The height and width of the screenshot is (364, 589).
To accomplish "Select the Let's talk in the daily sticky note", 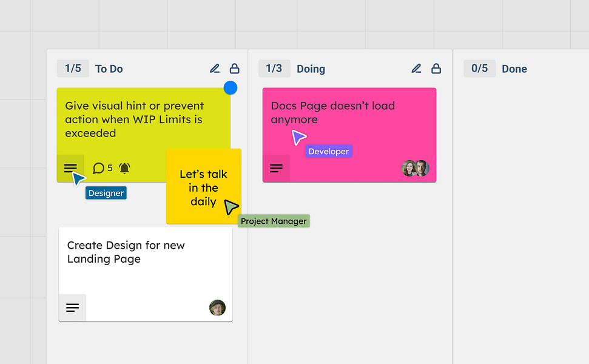I will tap(204, 186).
